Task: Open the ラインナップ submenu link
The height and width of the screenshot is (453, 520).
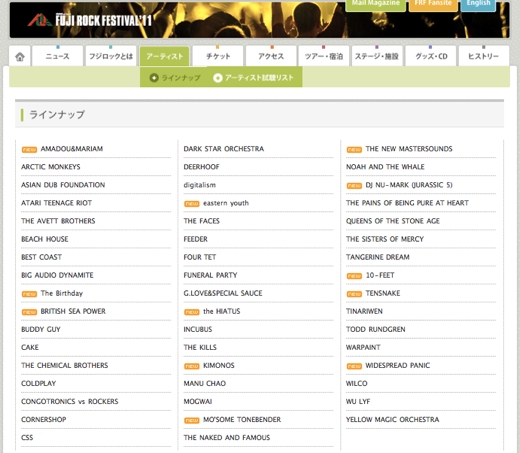Action: pos(175,78)
